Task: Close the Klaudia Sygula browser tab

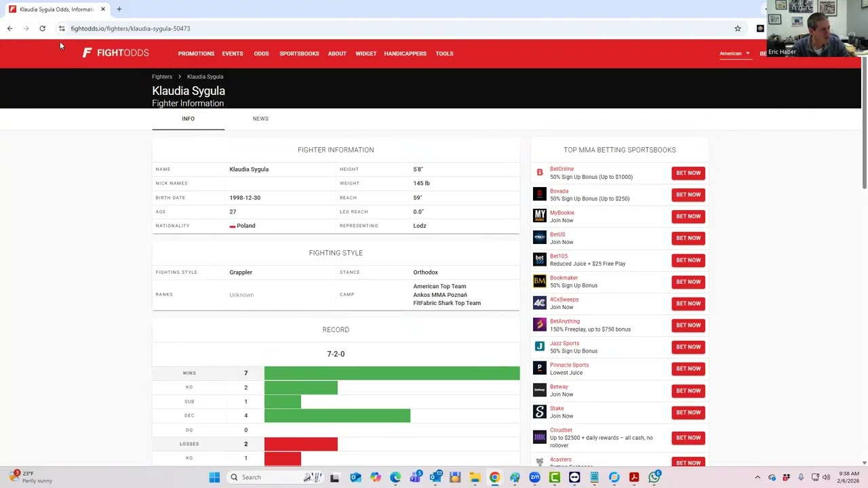Action: click(103, 9)
